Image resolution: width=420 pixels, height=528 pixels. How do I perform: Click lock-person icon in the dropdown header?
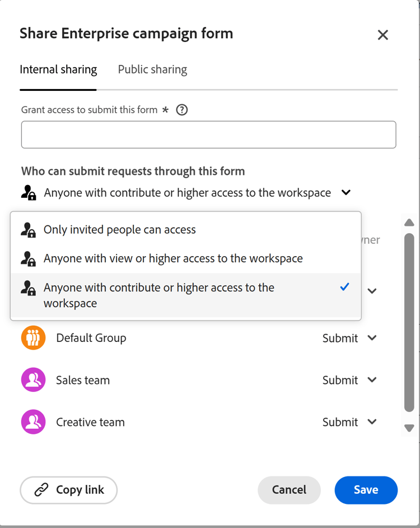coord(28,193)
